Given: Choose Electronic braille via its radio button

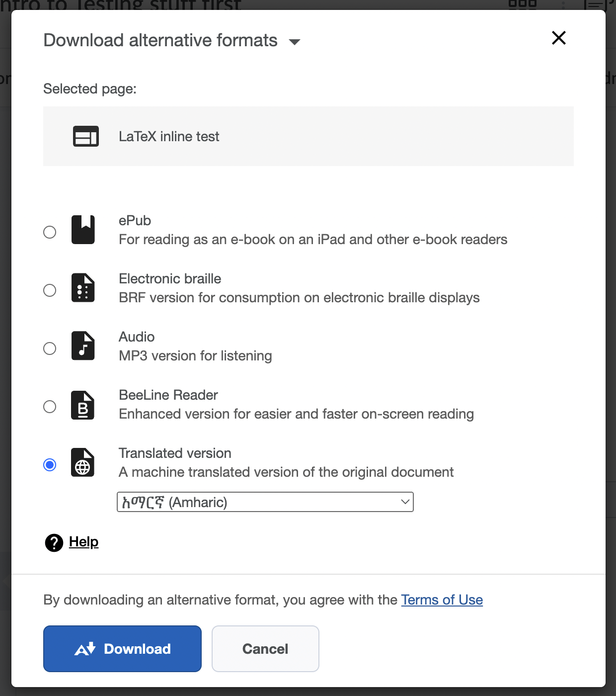Looking at the screenshot, I should pyautogui.click(x=50, y=290).
